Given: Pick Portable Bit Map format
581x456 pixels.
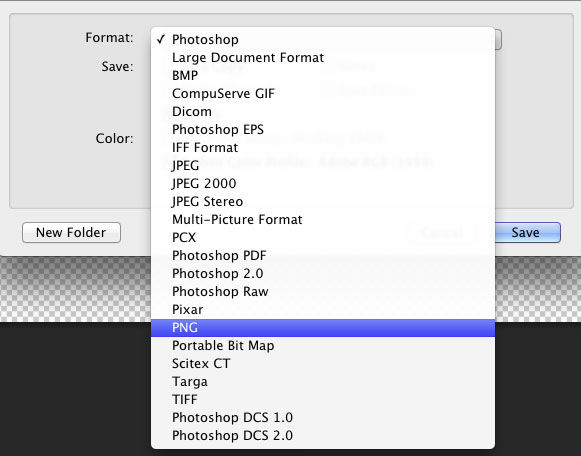Looking at the screenshot, I should point(323,346).
